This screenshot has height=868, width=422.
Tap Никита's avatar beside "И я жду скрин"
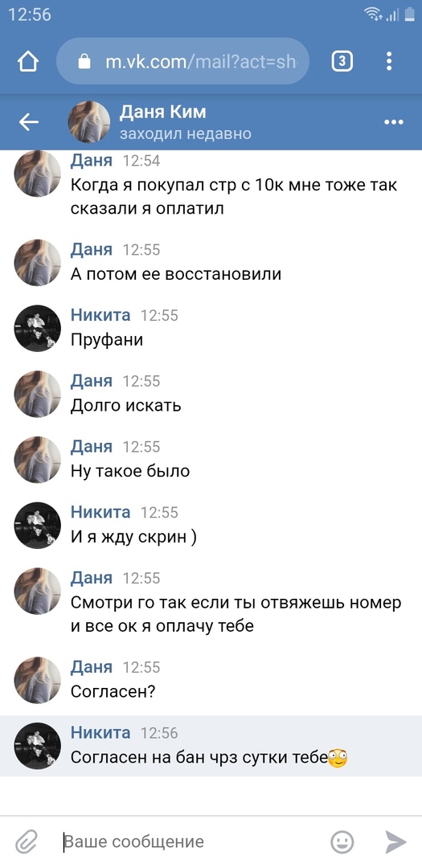coord(37,526)
